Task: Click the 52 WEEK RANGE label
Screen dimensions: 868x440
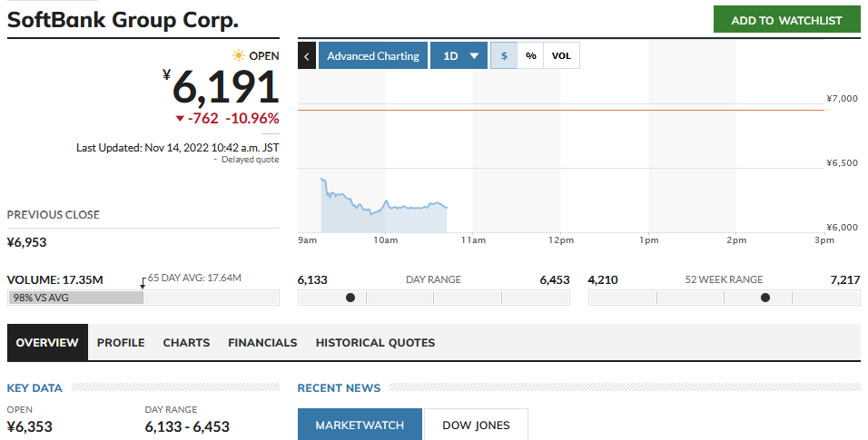Action: coord(724,280)
